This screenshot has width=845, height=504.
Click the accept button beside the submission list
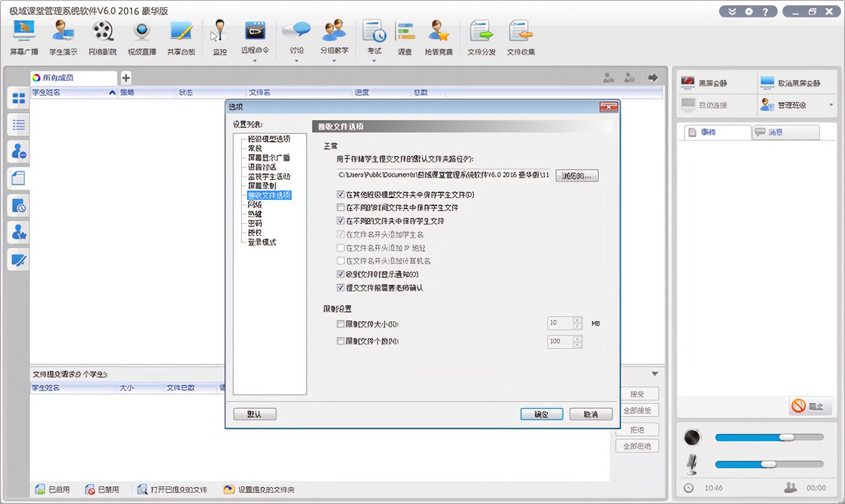pyautogui.click(x=637, y=394)
